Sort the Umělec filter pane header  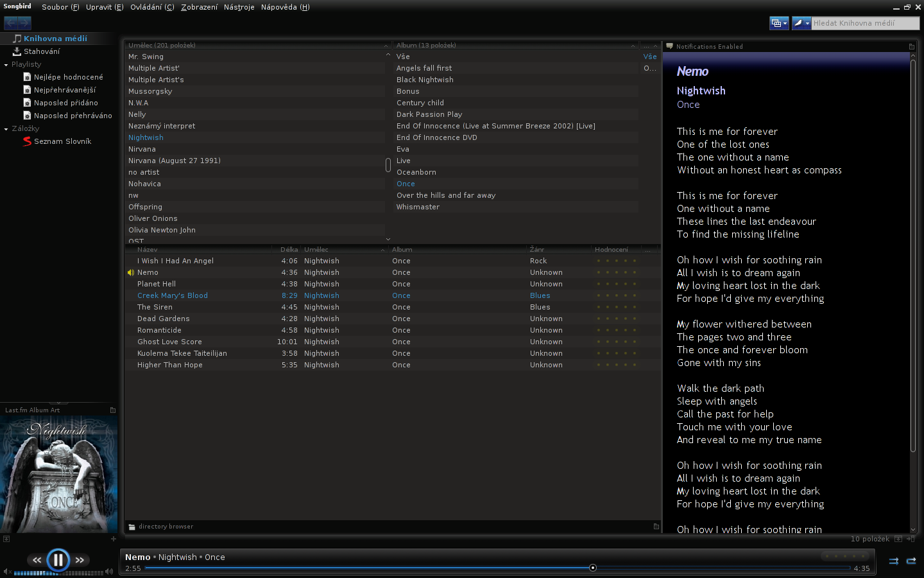pyautogui.click(x=258, y=46)
